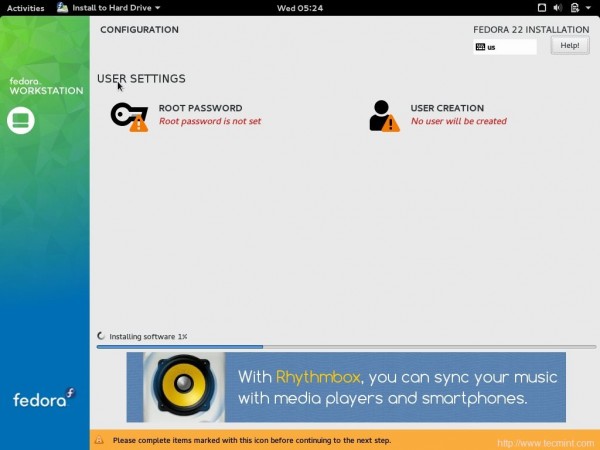Select the us keyboard layout indicator
Image resolution: width=600 pixels, height=450 pixels.
click(505, 47)
